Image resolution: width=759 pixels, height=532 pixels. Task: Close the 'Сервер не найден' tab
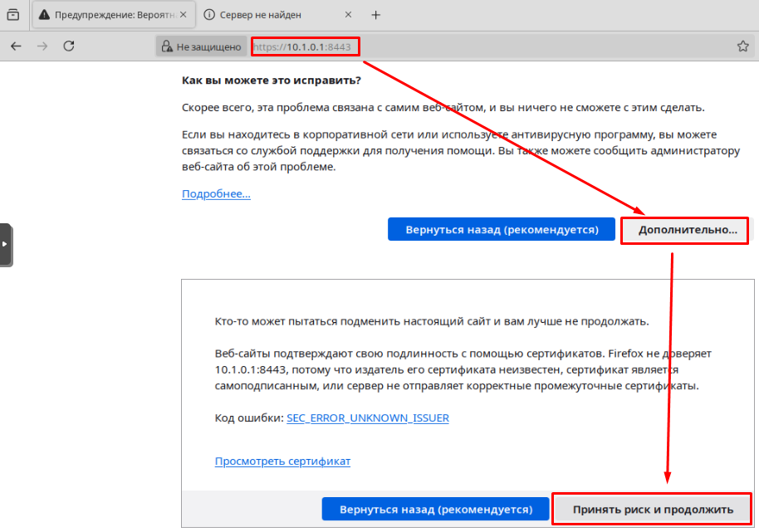tap(347, 15)
